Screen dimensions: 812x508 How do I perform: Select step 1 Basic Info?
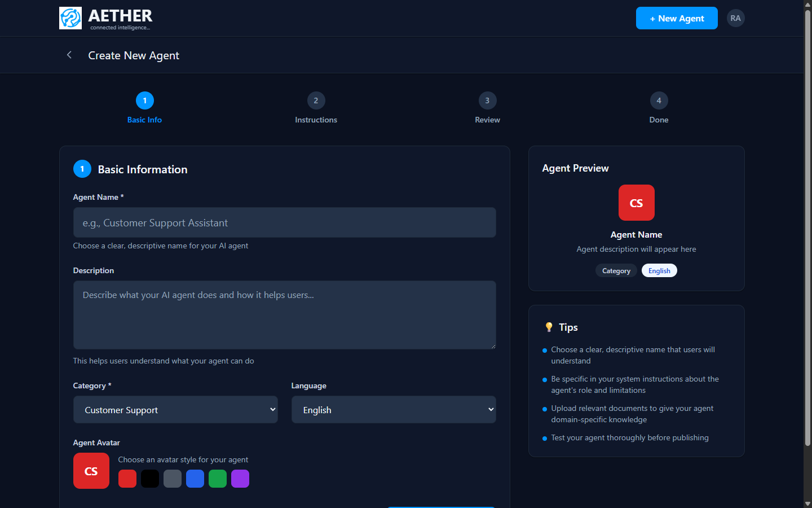coord(144,108)
